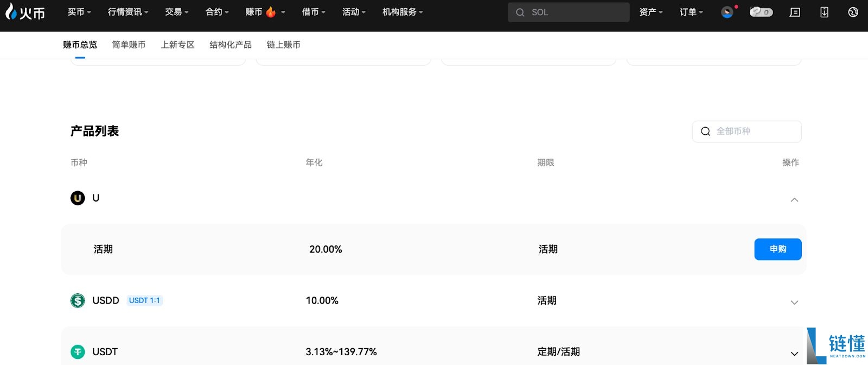The image size is (868, 365).
Task: Click magnifier icon in 全部币种 search
Action: point(705,131)
